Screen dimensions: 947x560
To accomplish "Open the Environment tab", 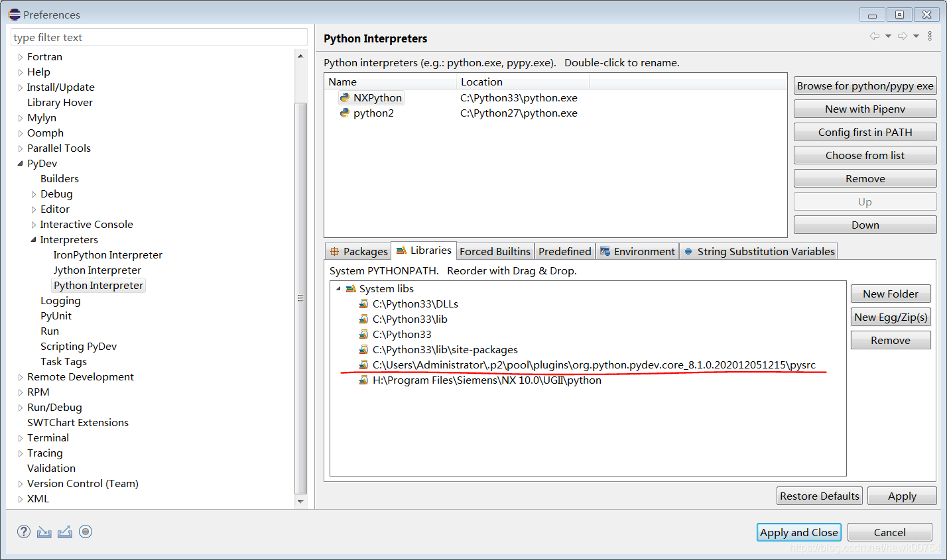I will coord(637,252).
